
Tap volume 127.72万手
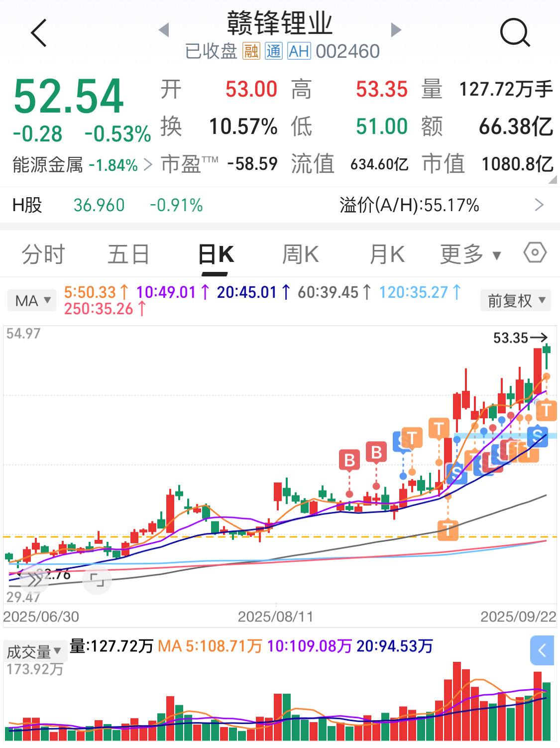(x=506, y=90)
